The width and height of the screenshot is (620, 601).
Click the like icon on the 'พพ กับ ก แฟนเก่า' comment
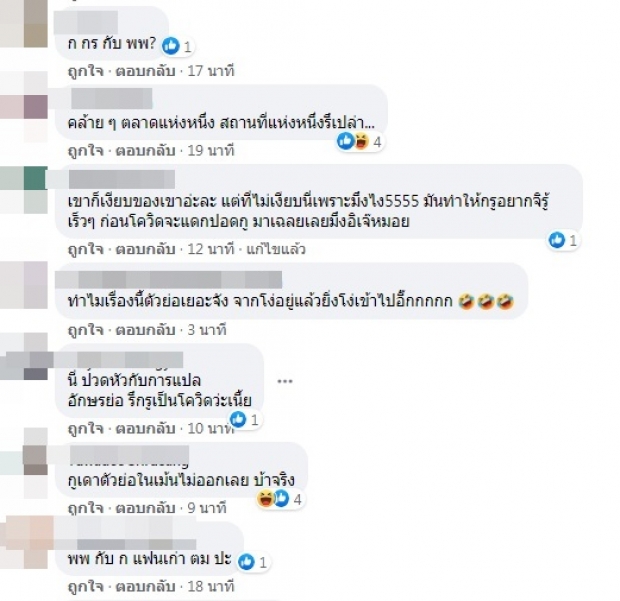(x=246, y=561)
